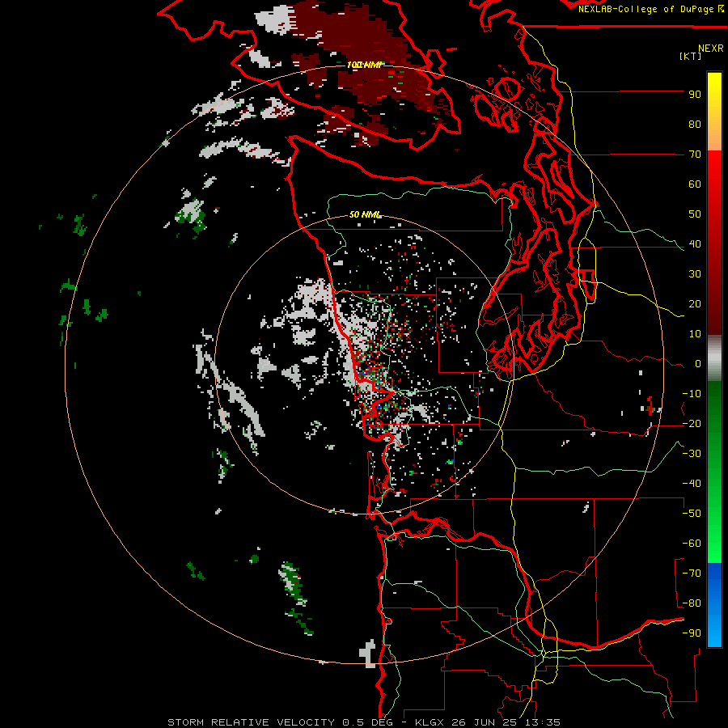Image resolution: width=728 pixels, height=728 pixels.
Task: Click the 30 value on velocity scale
Action: tap(695, 274)
